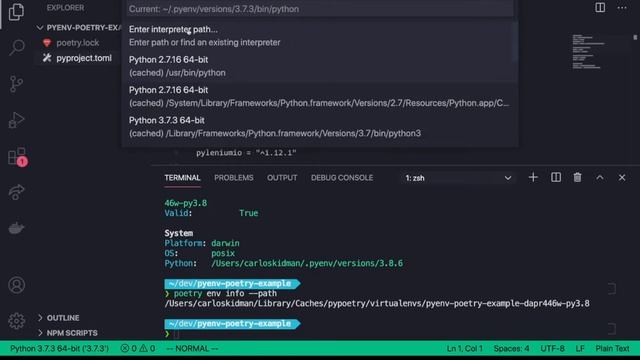Select Python 2.7.16 at /usr/bin/python
This screenshot has height=360, width=640.
(320, 66)
